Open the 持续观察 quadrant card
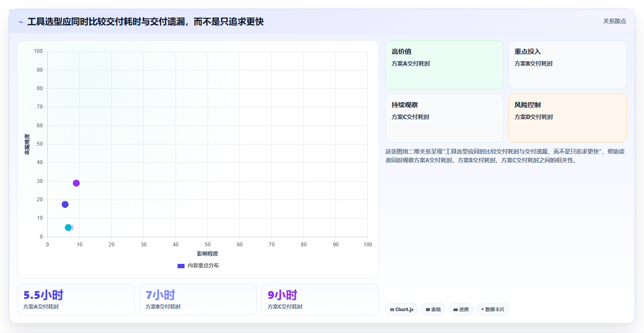Screen dimensions: 644x333 click(x=444, y=118)
